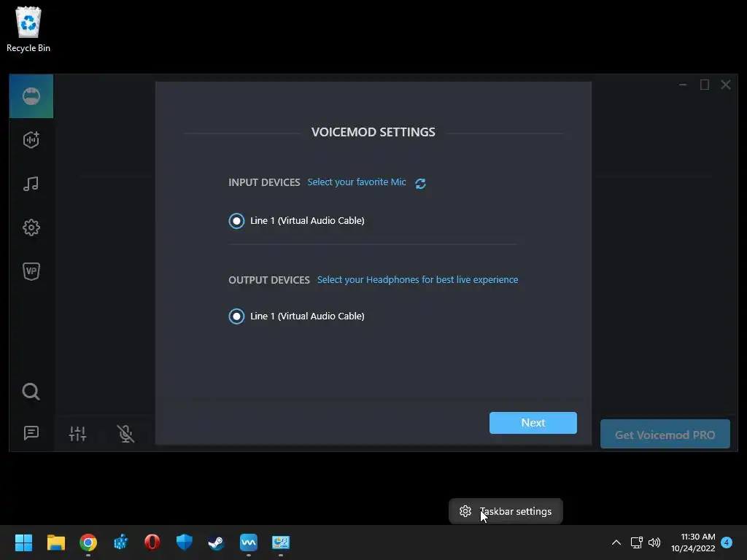Toggle the muted microphone icon

[x=125, y=433]
